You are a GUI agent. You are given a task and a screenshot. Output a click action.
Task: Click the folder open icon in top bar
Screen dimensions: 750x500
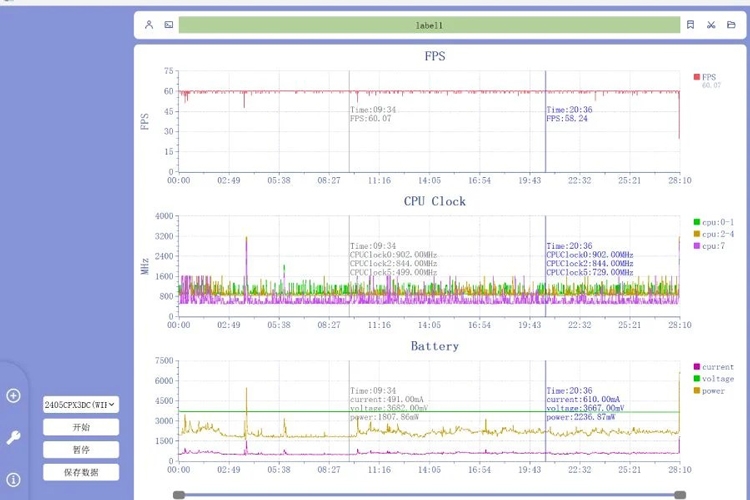[732, 25]
